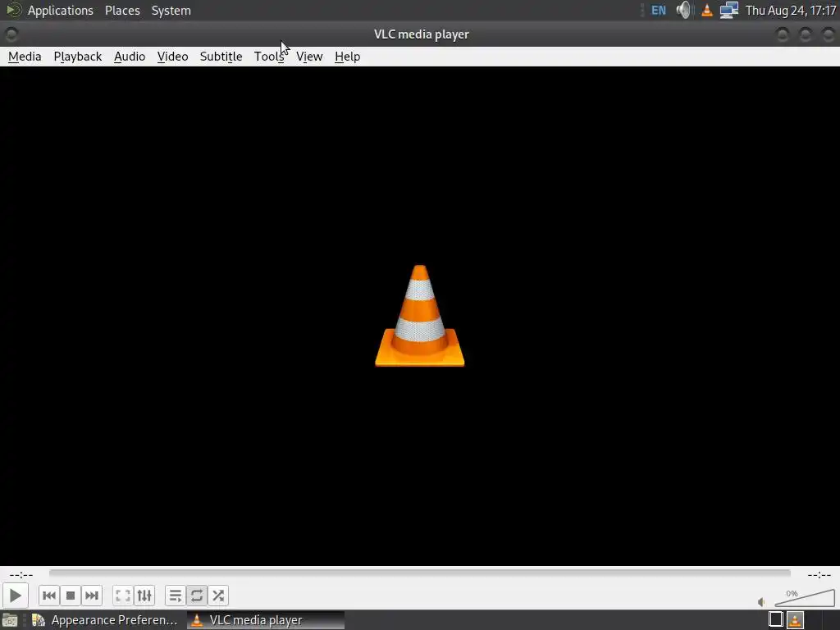Select VLC media player taskbar button

click(266, 620)
